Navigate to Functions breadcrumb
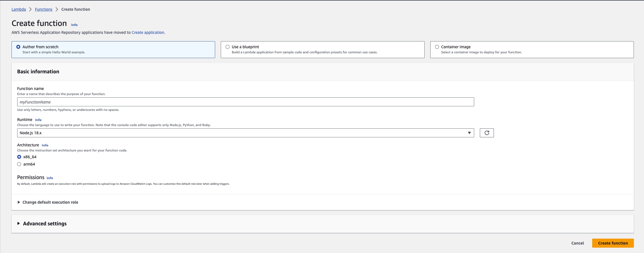Screen dimensions: 644x253 click(x=44, y=9)
